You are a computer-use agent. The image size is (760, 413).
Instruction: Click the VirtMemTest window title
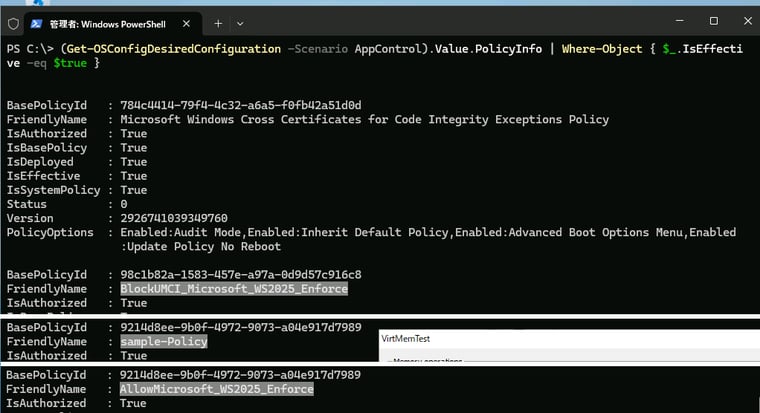tap(405, 338)
